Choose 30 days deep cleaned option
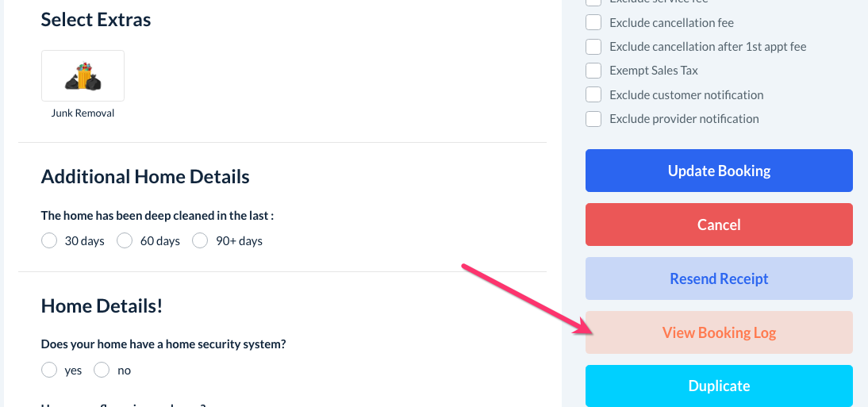The image size is (868, 407). [49, 240]
